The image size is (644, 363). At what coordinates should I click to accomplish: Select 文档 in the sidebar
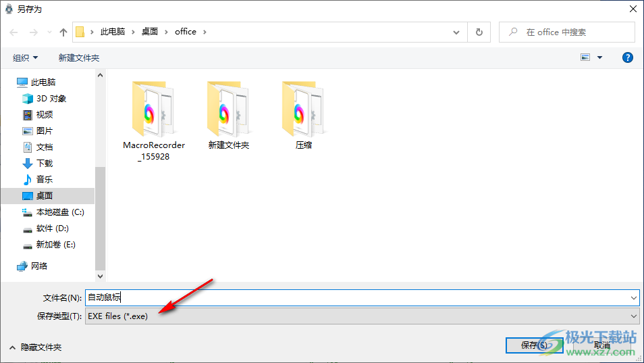45,147
